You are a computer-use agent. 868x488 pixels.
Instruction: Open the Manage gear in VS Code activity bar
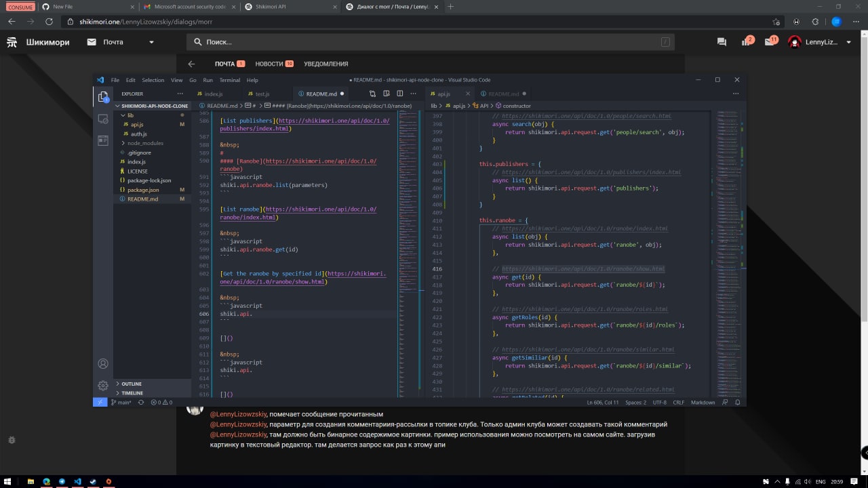point(103,386)
